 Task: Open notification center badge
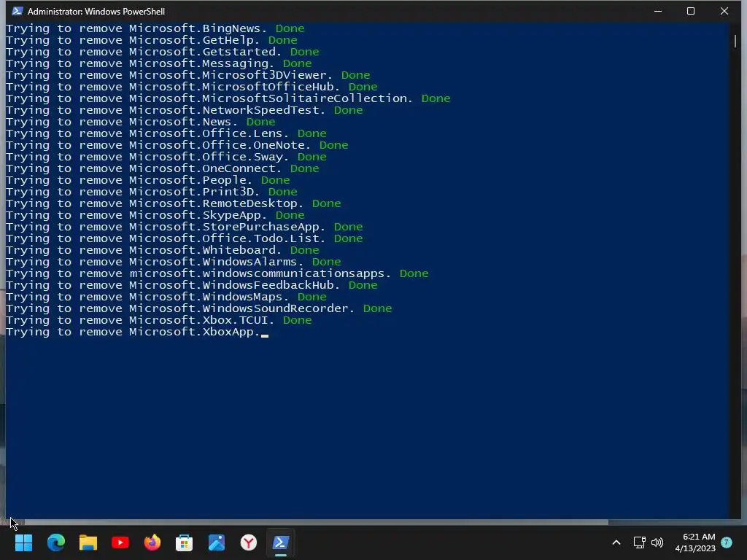[727, 542]
